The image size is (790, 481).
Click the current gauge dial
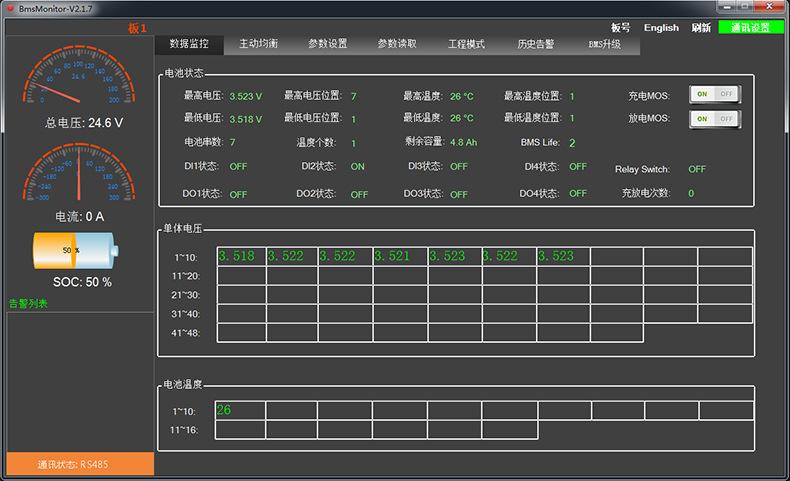point(79,172)
